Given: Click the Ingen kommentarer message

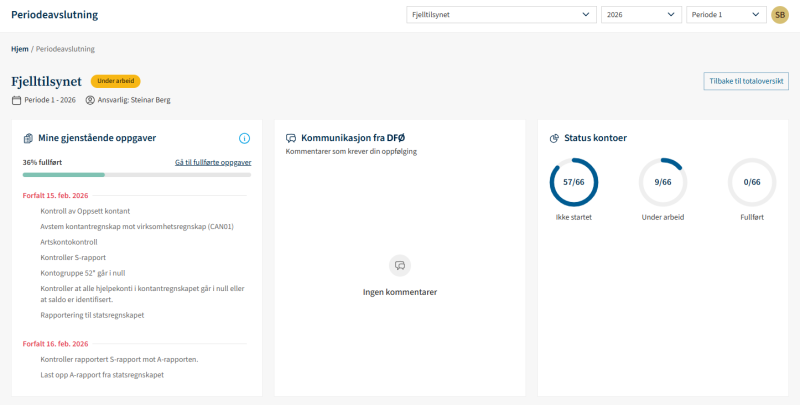Looking at the screenshot, I should [400, 292].
